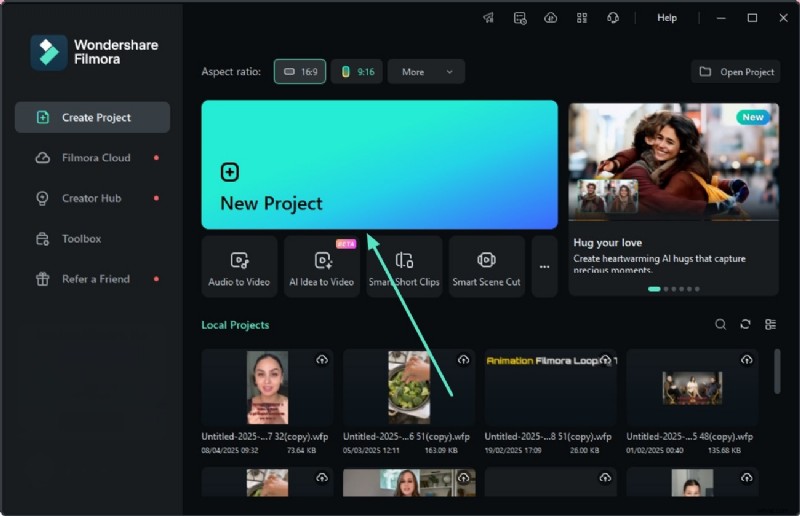Open the Hug your love banner
This screenshot has height=516, width=800.
pyautogui.click(x=673, y=199)
